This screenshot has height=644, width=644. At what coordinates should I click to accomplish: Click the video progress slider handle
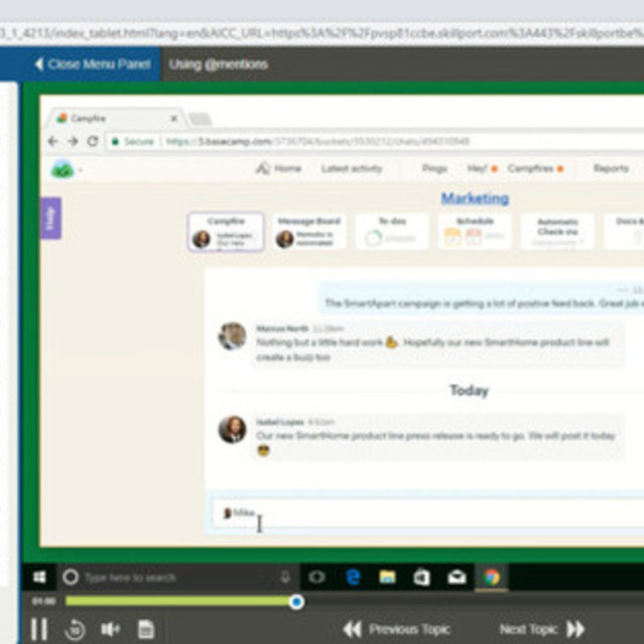296,602
